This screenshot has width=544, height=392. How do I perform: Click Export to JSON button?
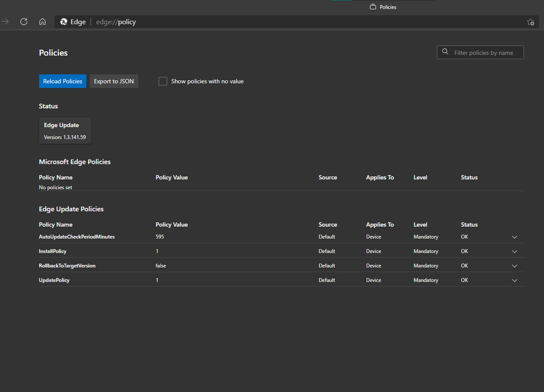tap(114, 81)
